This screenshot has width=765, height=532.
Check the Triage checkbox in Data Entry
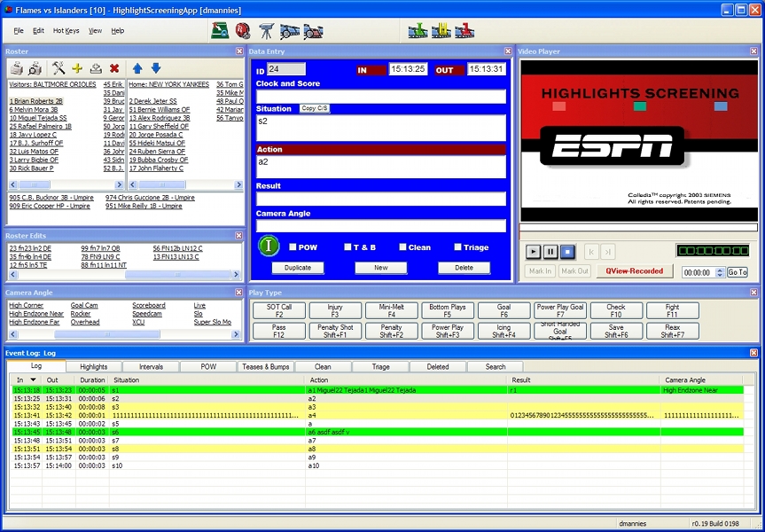[x=458, y=247]
